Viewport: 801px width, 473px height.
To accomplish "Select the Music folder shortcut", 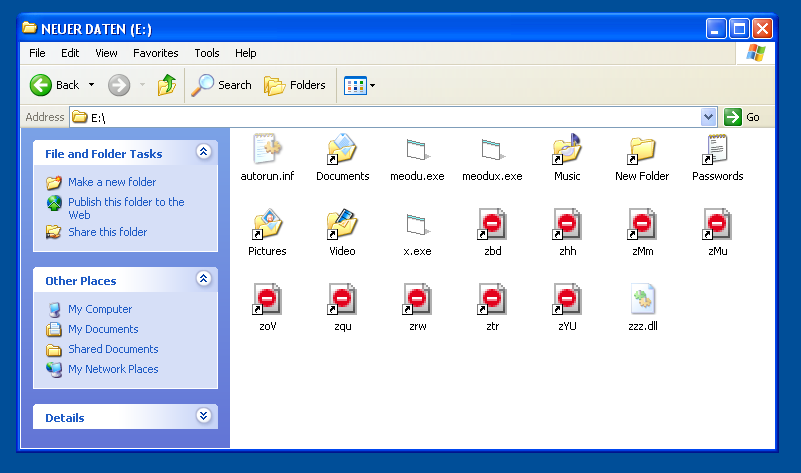I will coord(567,151).
